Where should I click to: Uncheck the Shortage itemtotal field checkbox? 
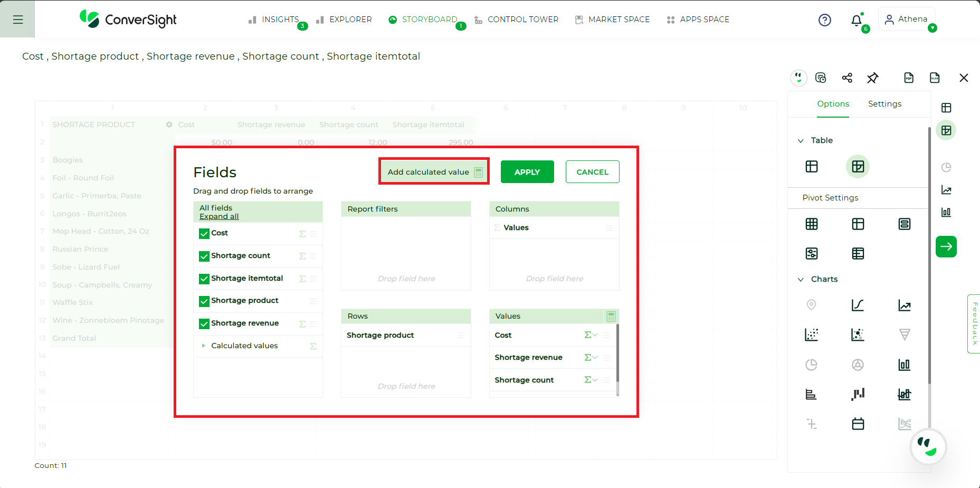pyautogui.click(x=204, y=279)
